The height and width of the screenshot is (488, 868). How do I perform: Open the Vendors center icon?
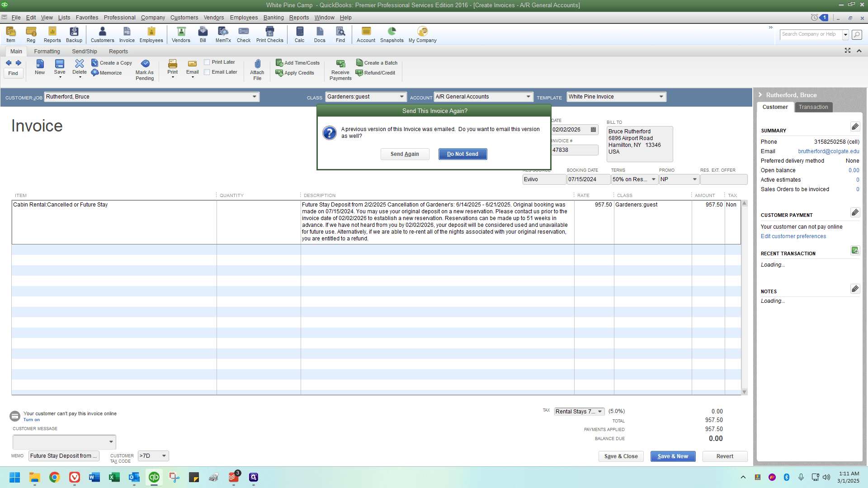tap(181, 34)
